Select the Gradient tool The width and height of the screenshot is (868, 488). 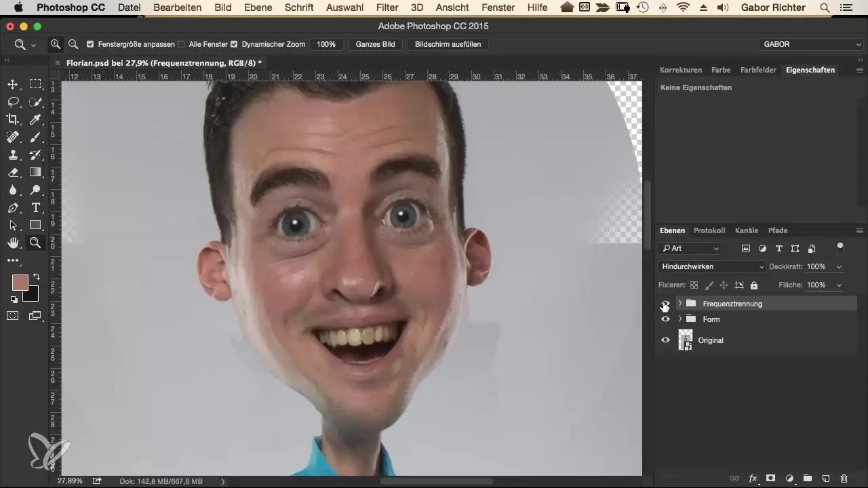click(x=35, y=173)
